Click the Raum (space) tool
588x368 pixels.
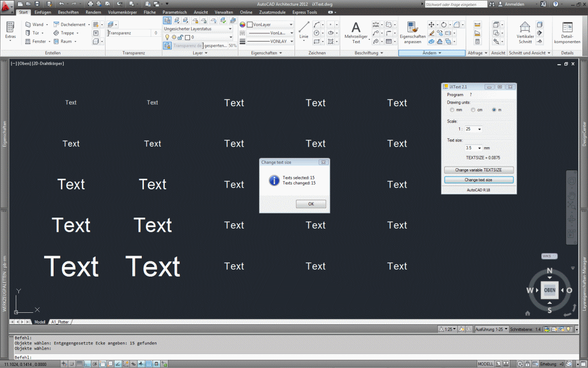(62, 42)
